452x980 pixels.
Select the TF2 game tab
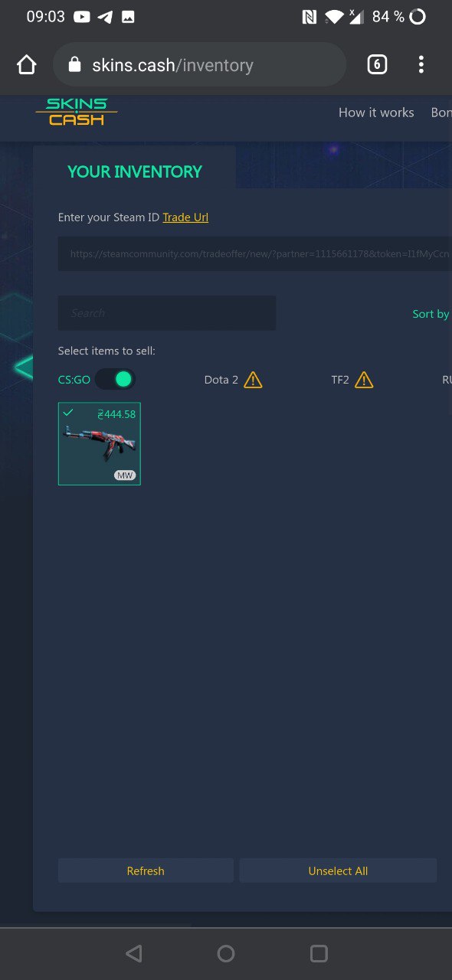click(x=340, y=380)
